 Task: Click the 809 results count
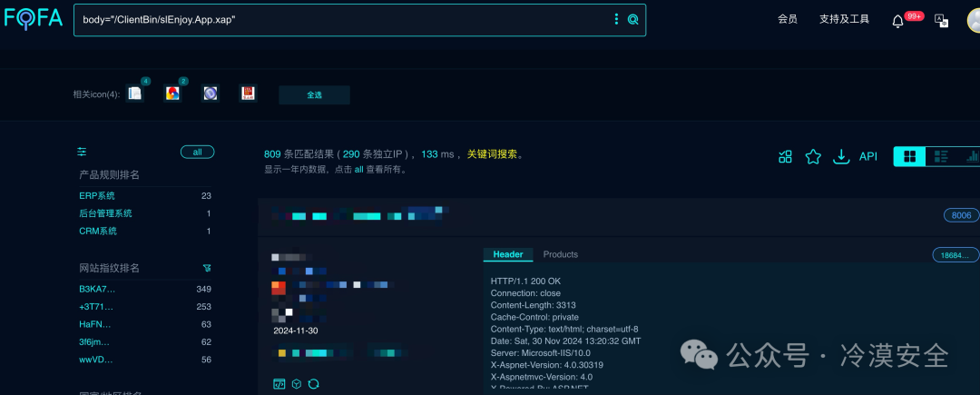(272, 154)
